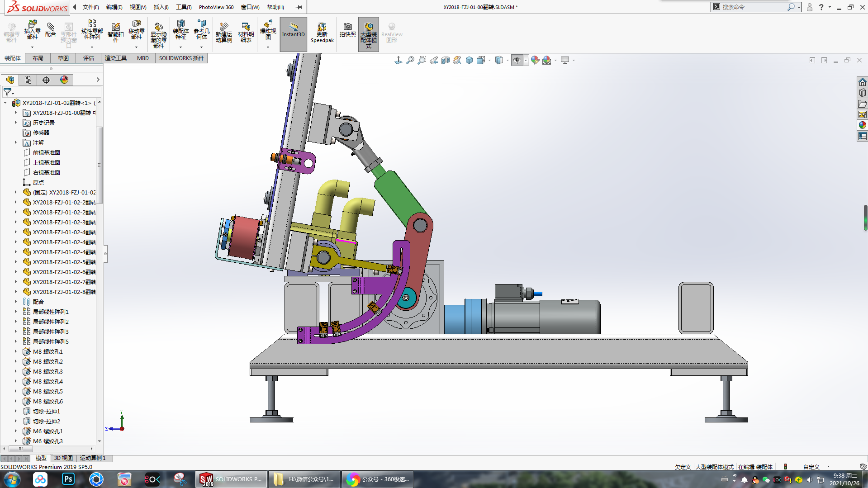
Task: Open DisplayManager tab icon
Action: [64, 80]
